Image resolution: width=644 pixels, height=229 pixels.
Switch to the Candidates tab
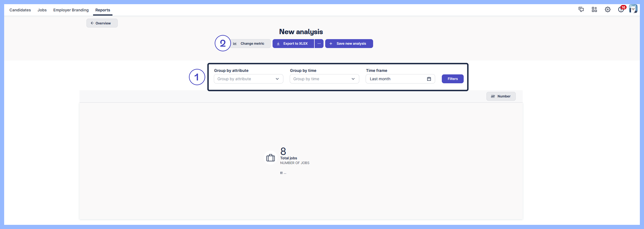pos(20,10)
